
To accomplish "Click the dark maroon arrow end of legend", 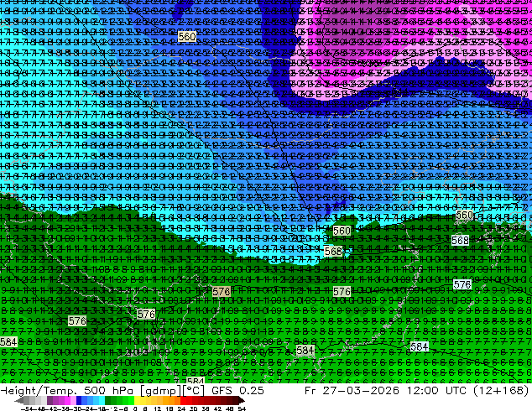I will [242, 401].
